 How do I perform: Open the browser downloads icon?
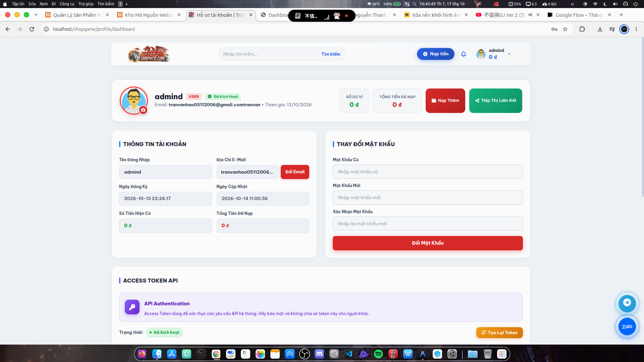click(x=600, y=29)
